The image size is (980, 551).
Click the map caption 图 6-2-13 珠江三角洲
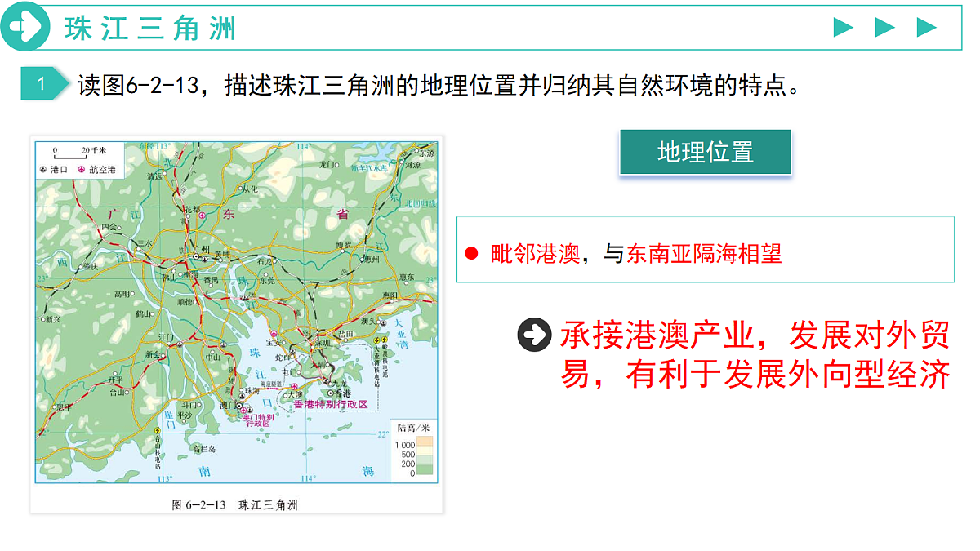click(235, 504)
